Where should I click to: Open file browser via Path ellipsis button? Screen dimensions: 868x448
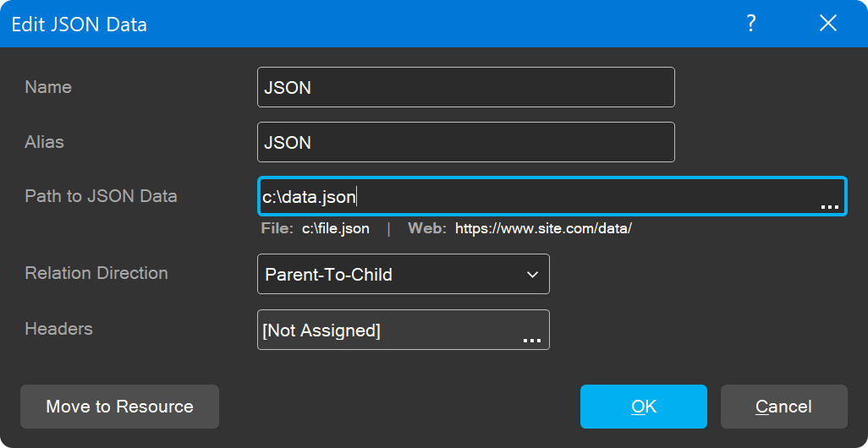(x=829, y=205)
